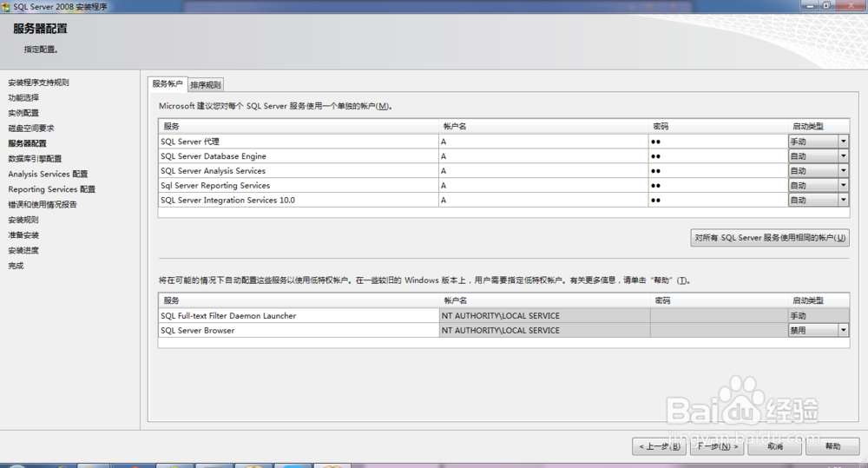Click the 启动类型 column header in upper table
The height and width of the screenshot is (468, 868).
coord(819,126)
